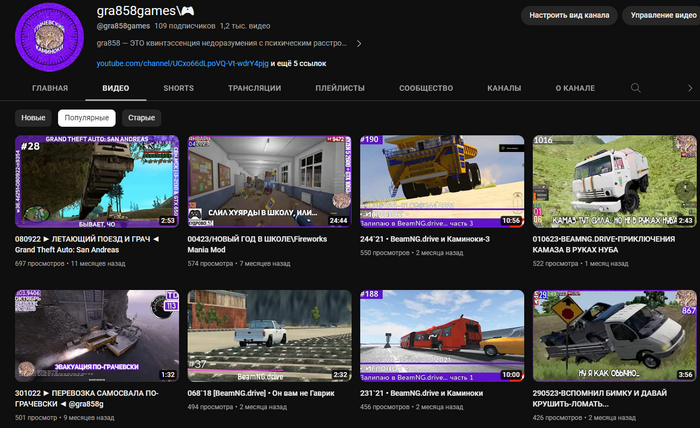Image resolution: width=700 pixels, height=428 pixels.
Task: Open video title '244'21 • BeamNG.drive и Каминоки-3'
Action: click(x=436, y=240)
